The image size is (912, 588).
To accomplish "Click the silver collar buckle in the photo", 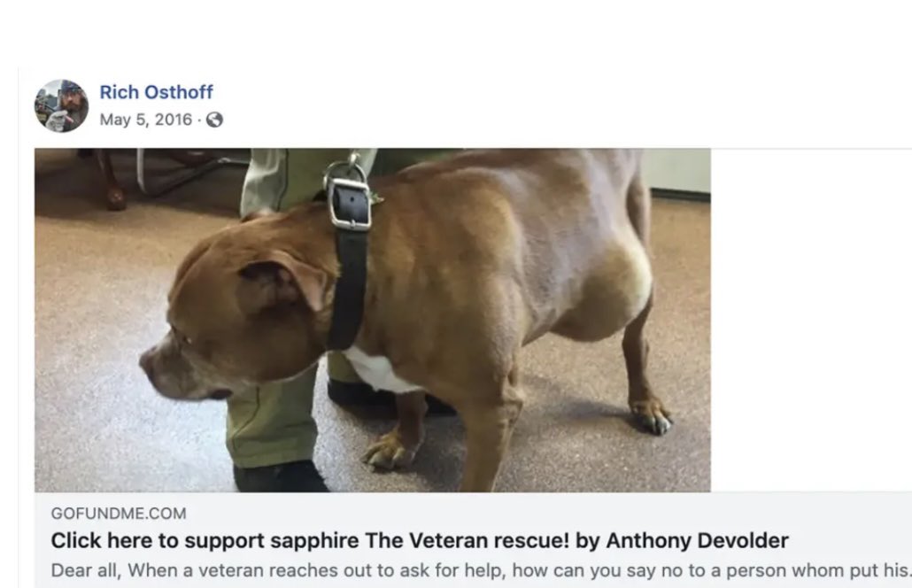I will coord(349,197).
